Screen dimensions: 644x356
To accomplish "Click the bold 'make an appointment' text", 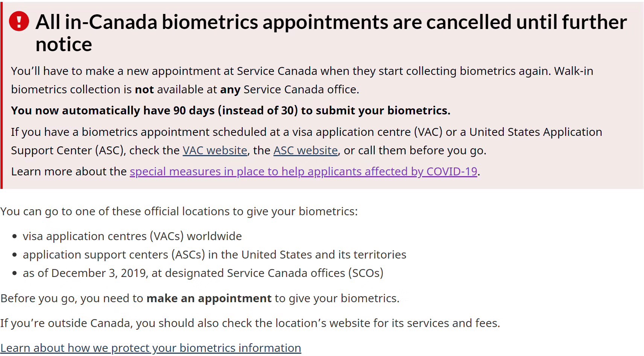I will pos(209,298).
